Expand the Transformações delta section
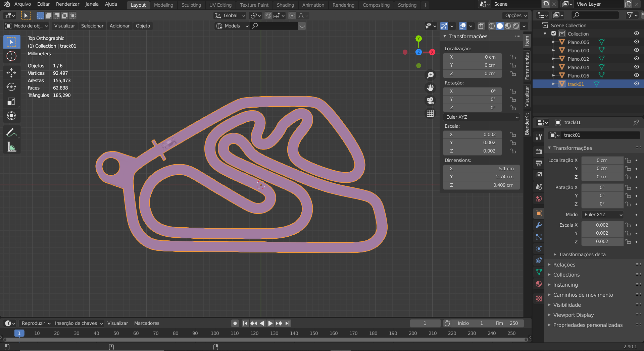Screen dimensions: 644x351 (x=582, y=254)
